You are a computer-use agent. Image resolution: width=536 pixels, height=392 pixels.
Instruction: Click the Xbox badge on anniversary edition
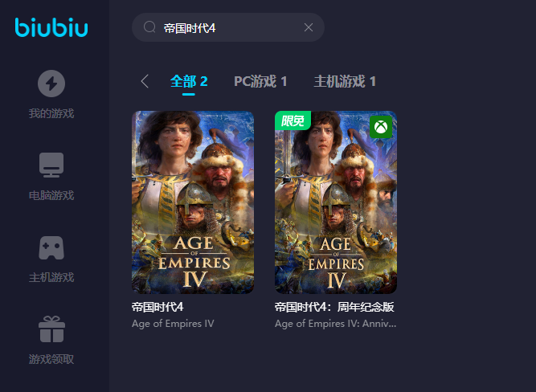(381, 127)
